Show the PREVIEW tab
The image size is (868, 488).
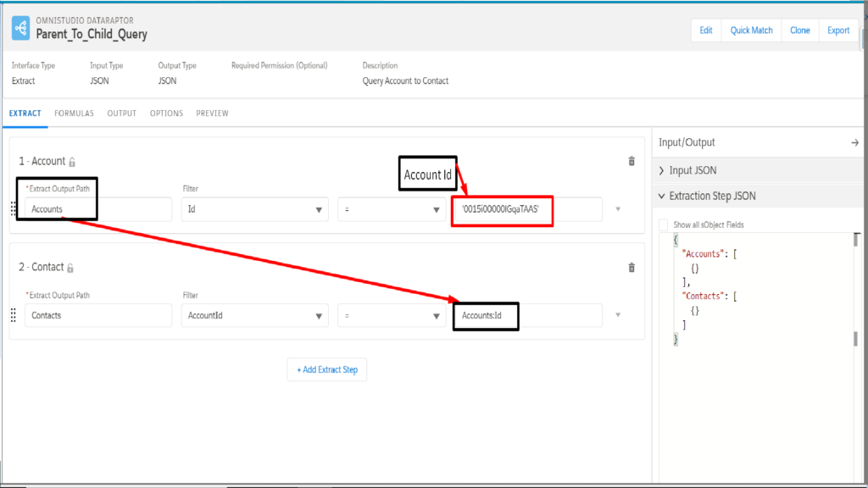pyautogui.click(x=212, y=114)
